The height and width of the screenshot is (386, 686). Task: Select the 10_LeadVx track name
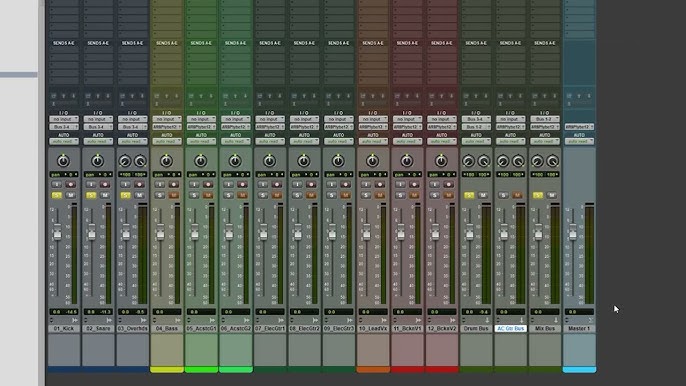click(x=373, y=328)
